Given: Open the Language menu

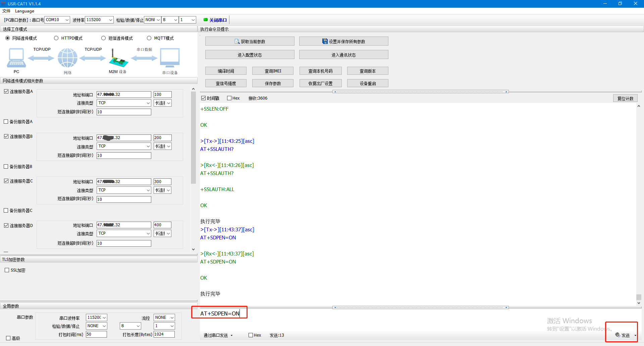Looking at the screenshot, I should pyautogui.click(x=24, y=11).
